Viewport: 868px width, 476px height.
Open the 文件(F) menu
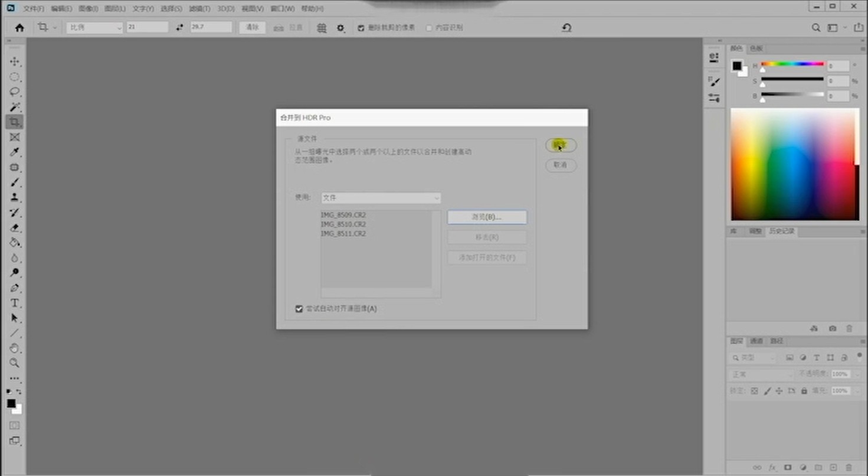(x=33, y=9)
